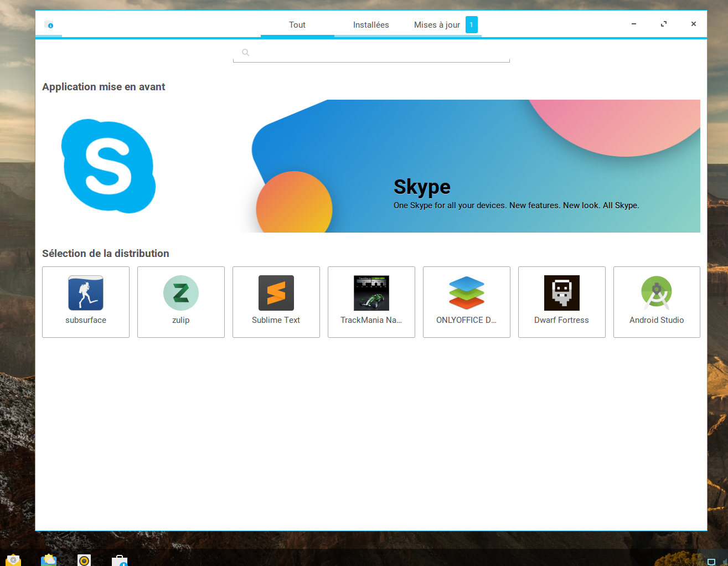728x566 pixels.
Task: Click the software center icon in title bar
Action: 49,24
